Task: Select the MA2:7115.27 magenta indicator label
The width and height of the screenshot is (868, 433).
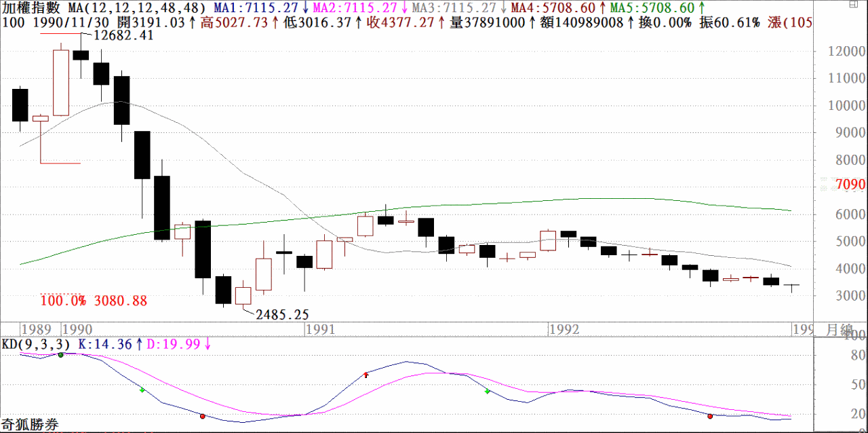Action: (x=355, y=8)
